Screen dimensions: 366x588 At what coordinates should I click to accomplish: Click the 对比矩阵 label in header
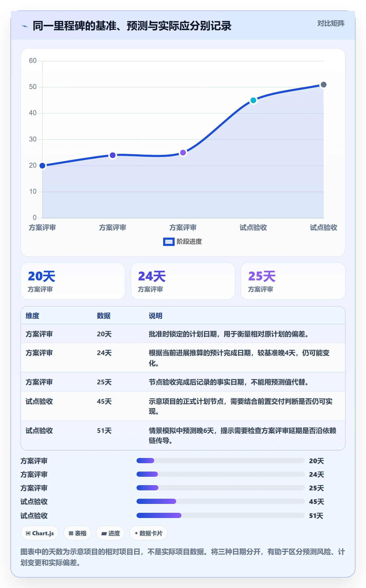331,23
